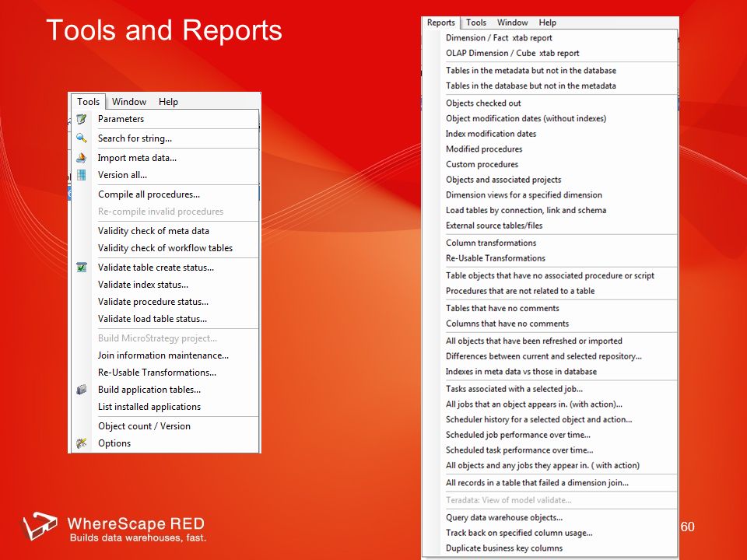Click the Import meta data icon

point(82,158)
